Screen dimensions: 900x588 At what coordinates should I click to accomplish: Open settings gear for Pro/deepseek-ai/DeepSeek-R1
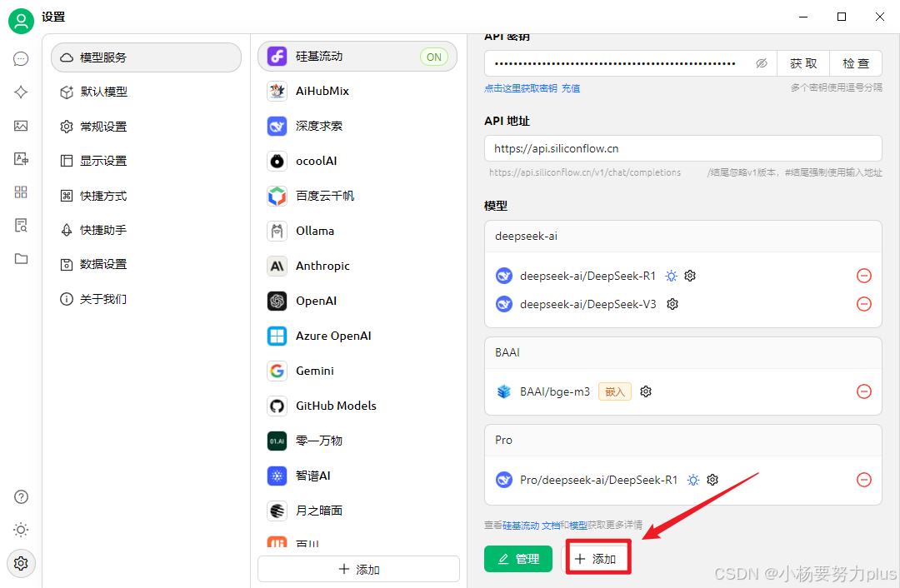[712, 480]
